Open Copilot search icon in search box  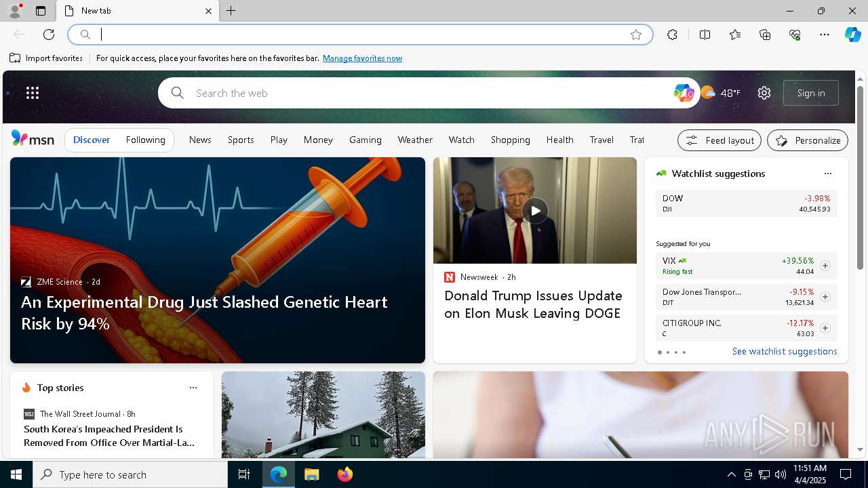(684, 93)
